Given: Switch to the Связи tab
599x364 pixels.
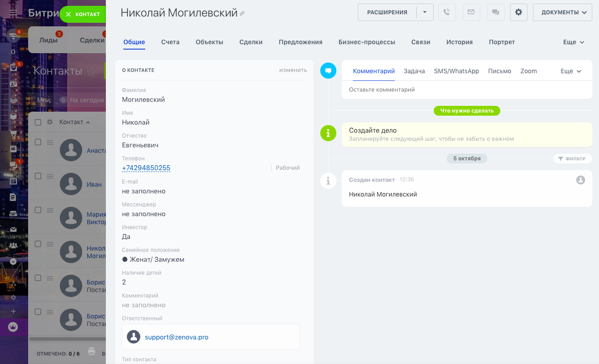Looking at the screenshot, I should point(421,42).
